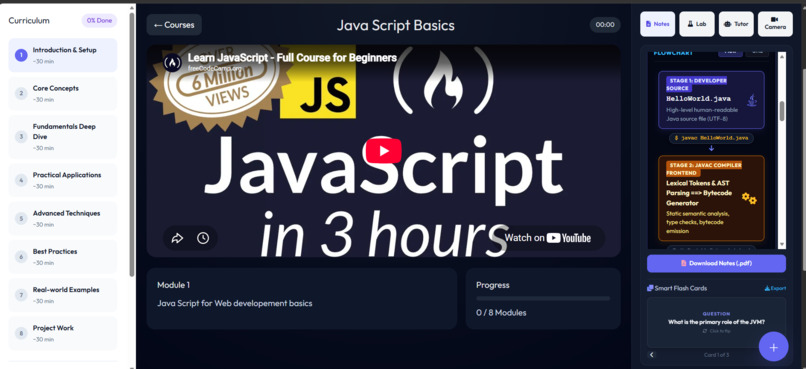The height and width of the screenshot is (369, 806).
Task: Click the Smart Flash Cards icon
Action: click(650, 288)
